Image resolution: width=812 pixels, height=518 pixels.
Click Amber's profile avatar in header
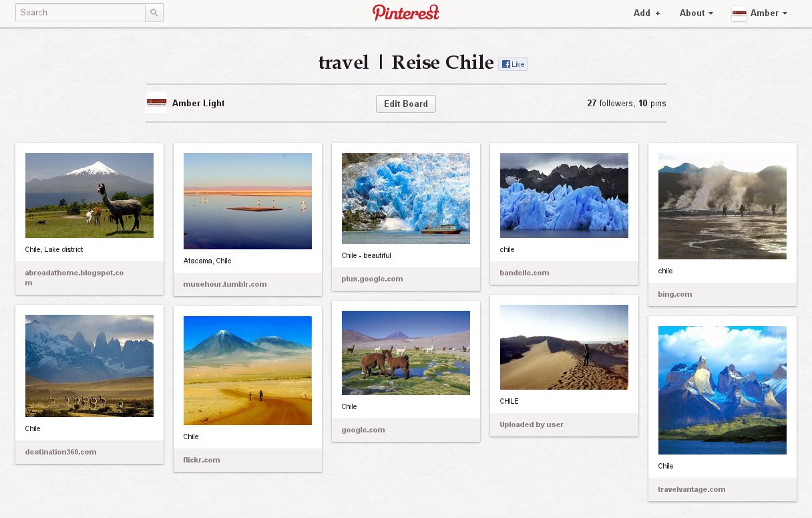pyautogui.click(x=739, y=13)
